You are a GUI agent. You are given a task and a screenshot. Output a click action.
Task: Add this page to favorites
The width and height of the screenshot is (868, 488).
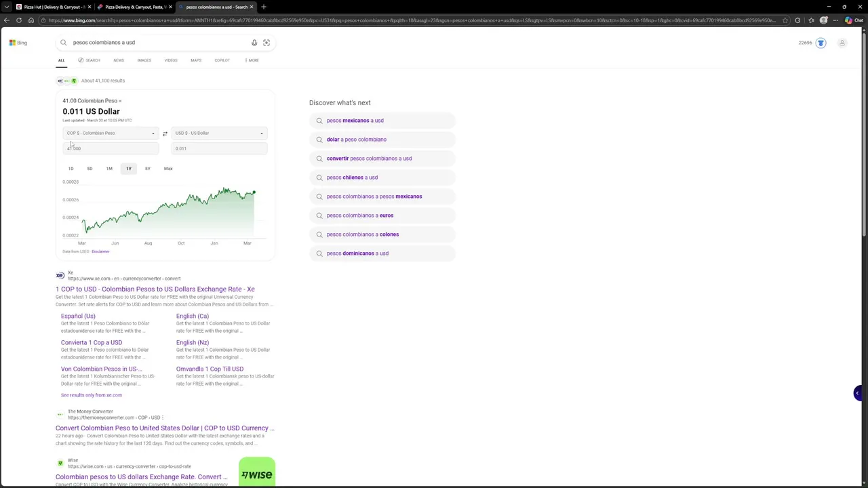[785, 20]
